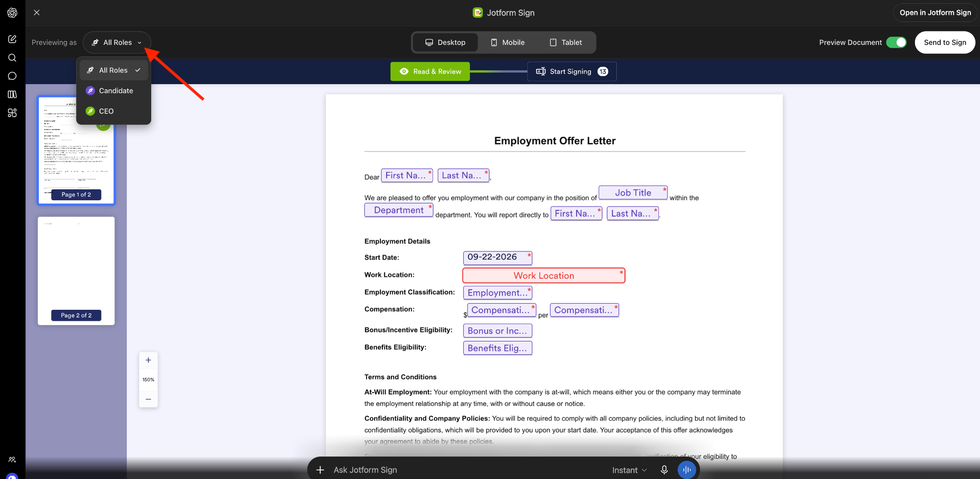
Task: Toggle Preview Document switch
Action: click(896, 43)
